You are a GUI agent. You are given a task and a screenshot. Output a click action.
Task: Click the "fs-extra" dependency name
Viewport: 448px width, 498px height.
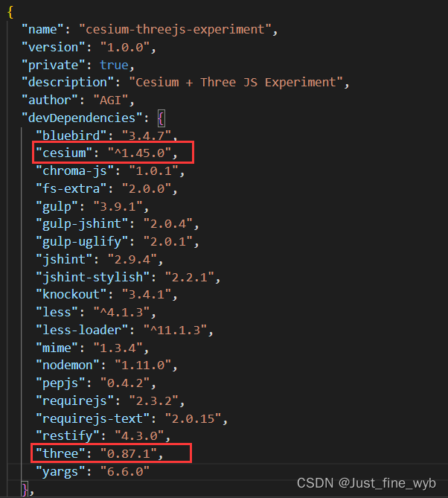click(71, 189)
